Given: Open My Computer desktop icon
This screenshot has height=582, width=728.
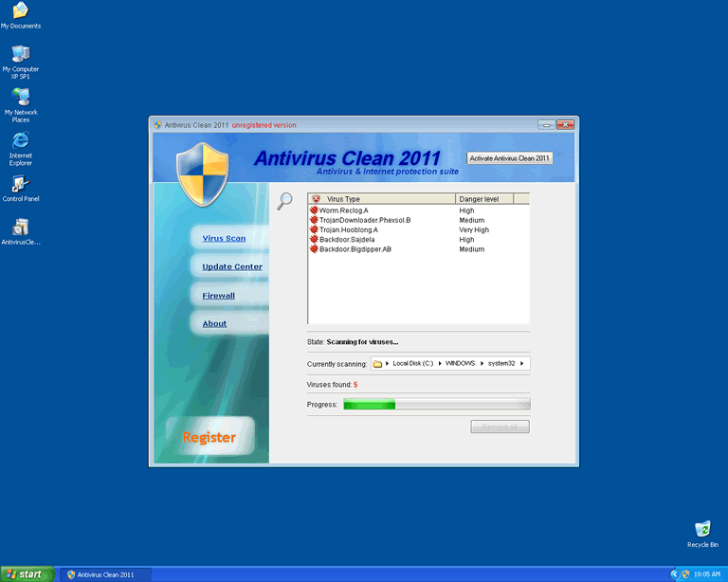Looking at the screenshot, I should [x=20, y=54].
